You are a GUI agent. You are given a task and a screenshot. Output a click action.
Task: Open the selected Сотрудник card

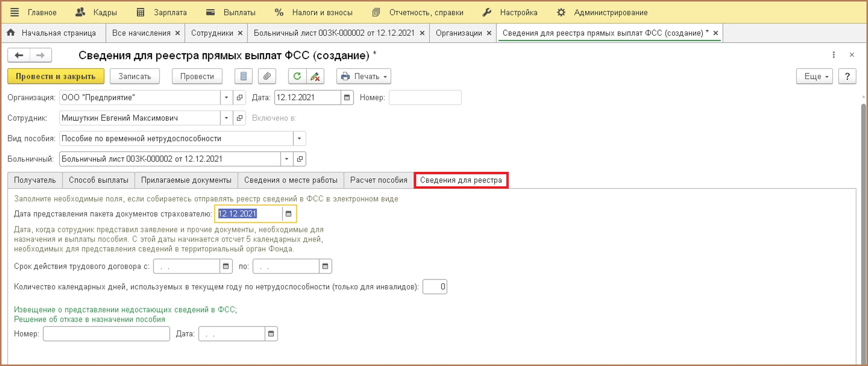pos(240,118)
